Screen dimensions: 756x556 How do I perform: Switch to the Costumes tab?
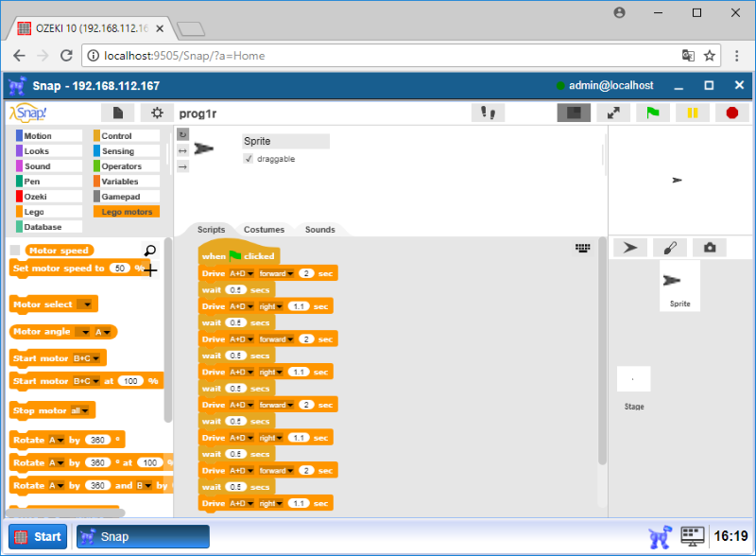265,230
